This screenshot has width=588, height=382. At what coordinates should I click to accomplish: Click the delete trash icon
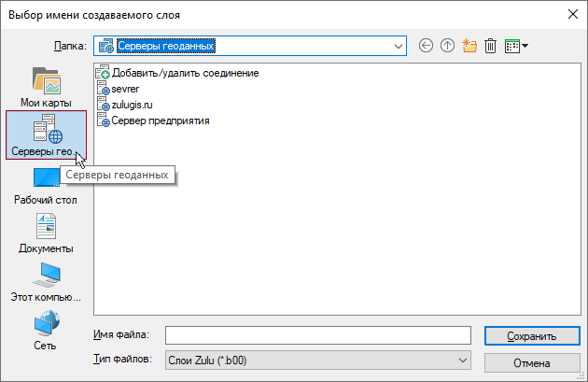490,45
